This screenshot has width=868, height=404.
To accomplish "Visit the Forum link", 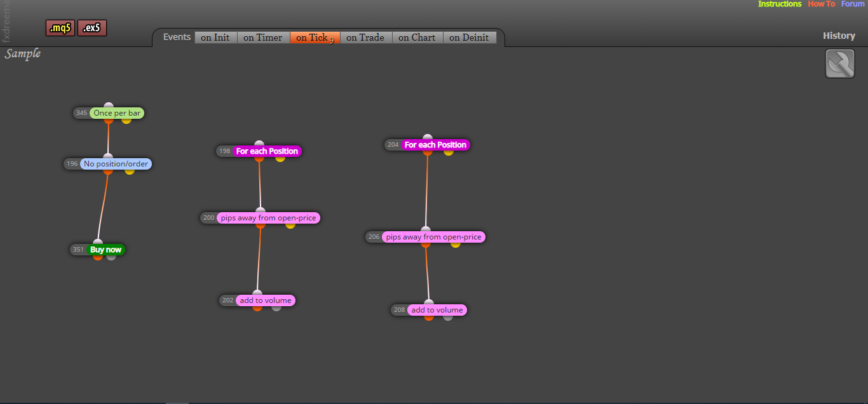I will (x=853, y=4).
